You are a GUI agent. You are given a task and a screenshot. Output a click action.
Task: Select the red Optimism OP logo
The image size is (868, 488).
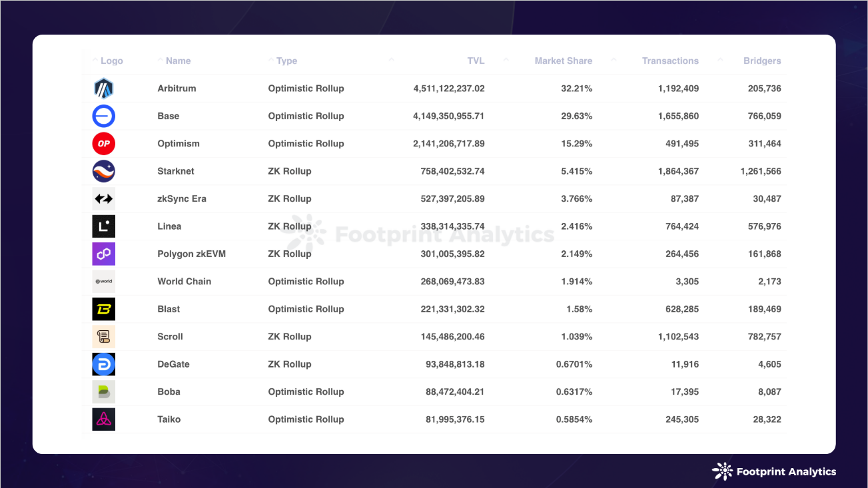[x=103, y=144]
